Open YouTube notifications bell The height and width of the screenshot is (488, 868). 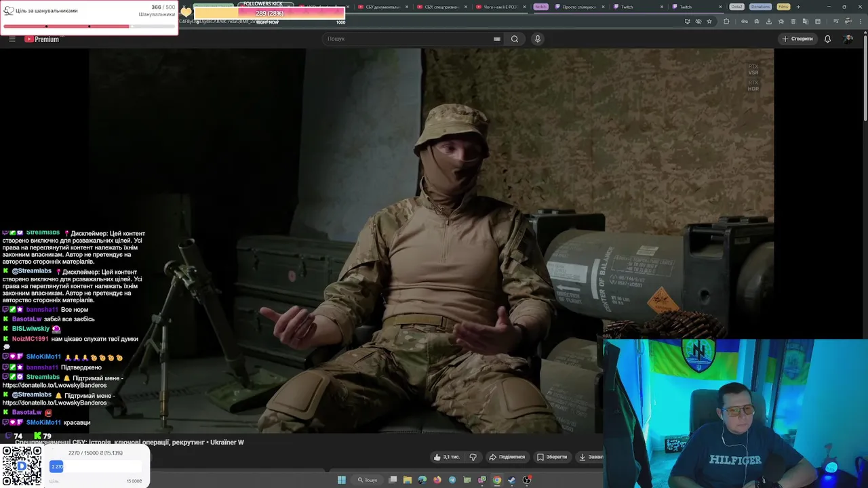click(x=827, y=39)
